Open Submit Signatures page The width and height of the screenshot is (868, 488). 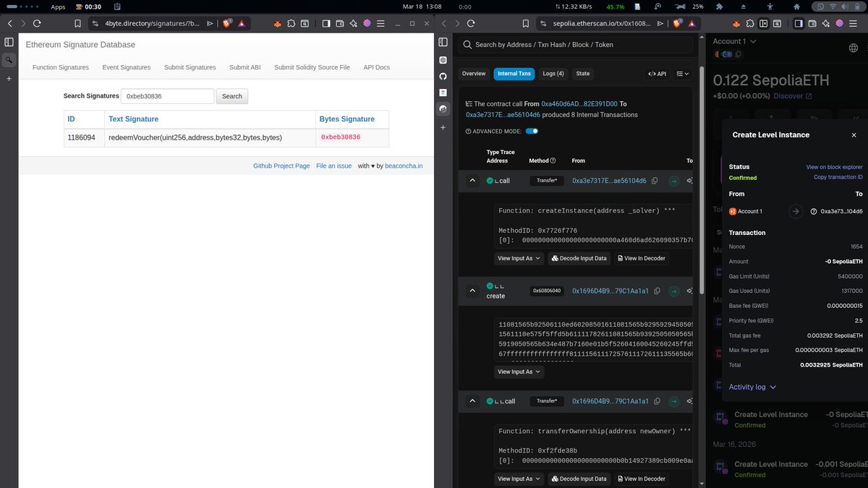point(190,67)
